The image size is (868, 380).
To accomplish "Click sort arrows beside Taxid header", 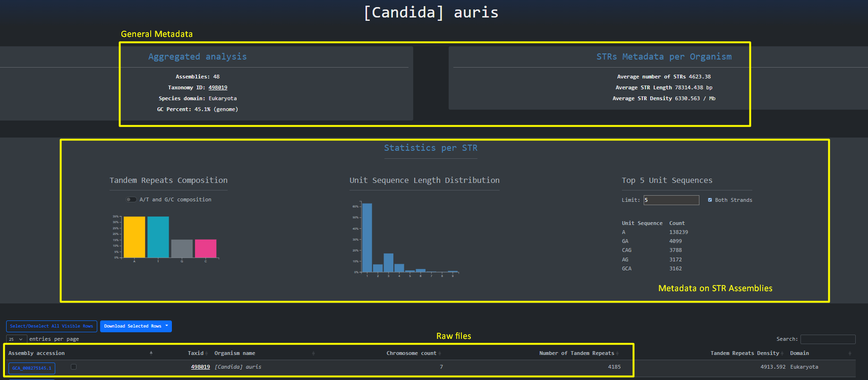I will 207,354.
